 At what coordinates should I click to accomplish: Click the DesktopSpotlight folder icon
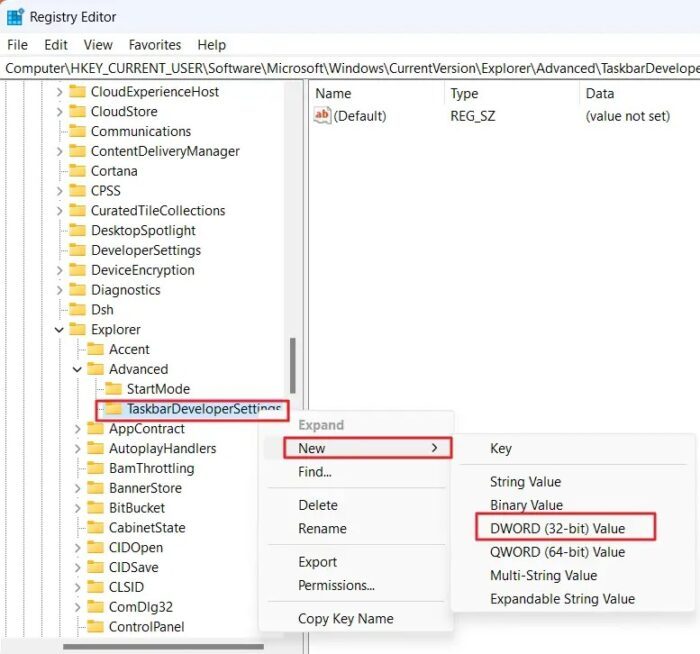click(x=77, y=230)
